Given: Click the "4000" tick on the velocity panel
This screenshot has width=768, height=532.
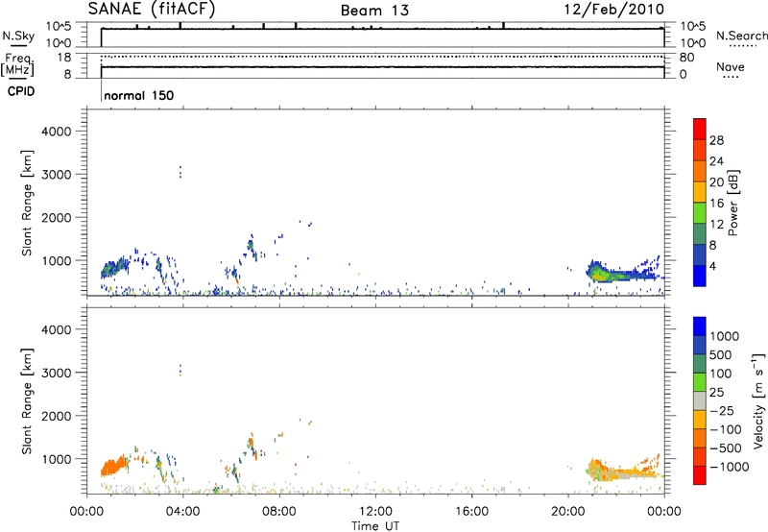Looking at the screenshot, I should coord(57,329).
